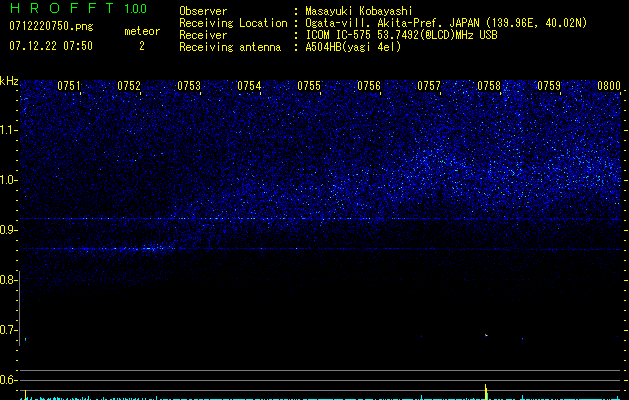The height and width of the screenshot is (400, 629).
Task: Click the 0.8 kHz axis label
Action: click(9, 280)
